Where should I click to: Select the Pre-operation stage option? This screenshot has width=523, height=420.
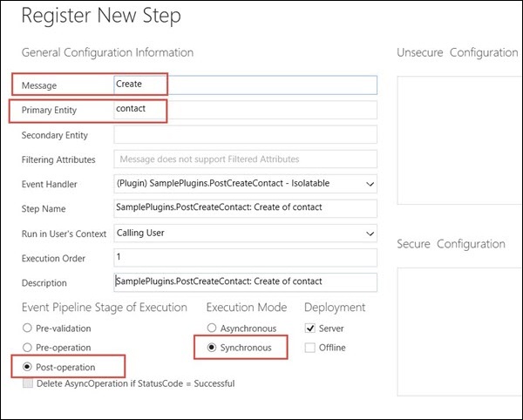pyautogui.click(x=26, y=347)
